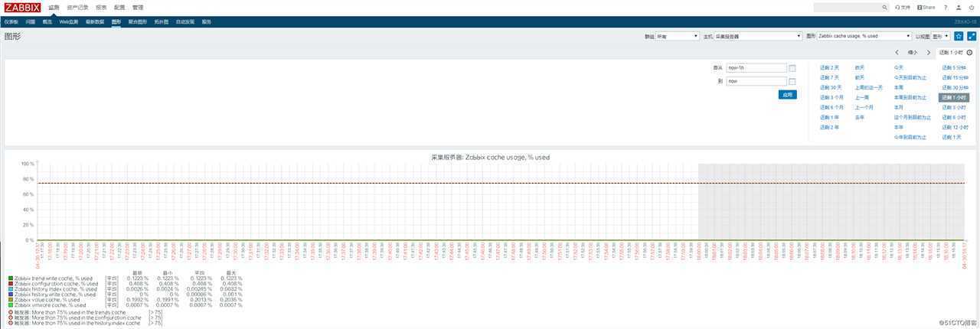This screenshot has width=980, height=329.
Task: Open the host selection dropdown
Action: click(758, 36)
